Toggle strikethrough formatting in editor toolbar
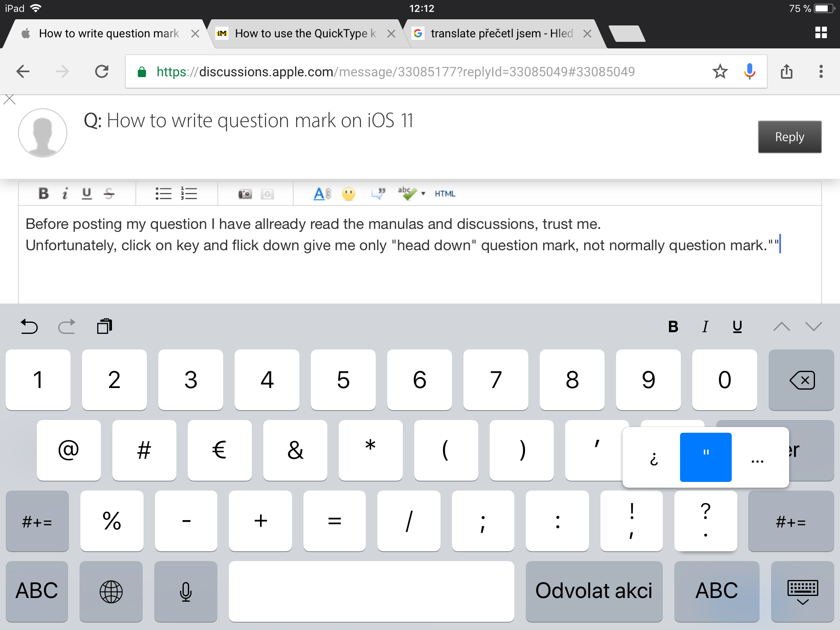 coord(109,194)
